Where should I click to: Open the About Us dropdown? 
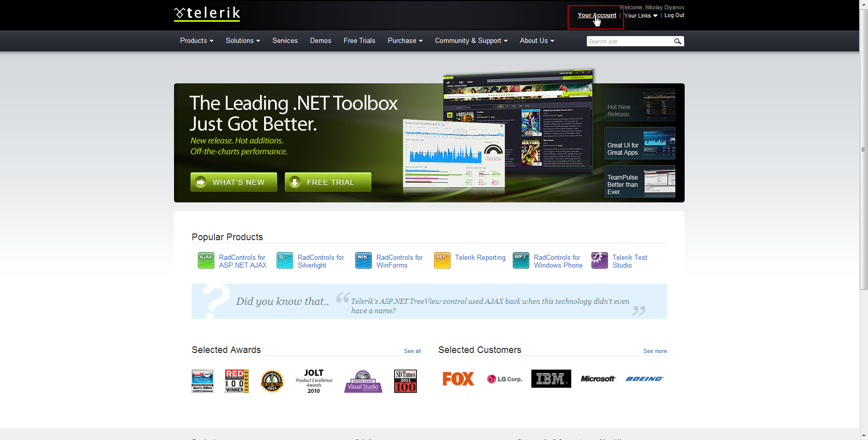(x=537, y=41)
